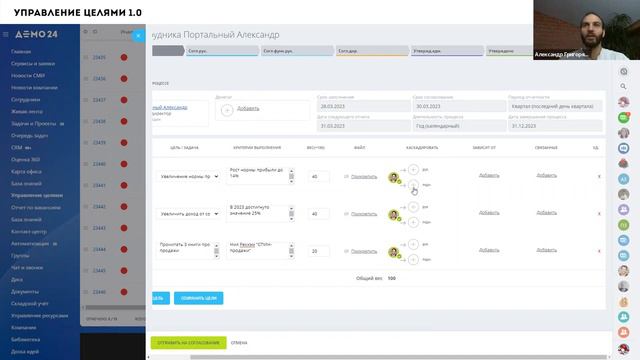Open Сотрудники in left menu
640x360 pixels.
coord(25,100)
